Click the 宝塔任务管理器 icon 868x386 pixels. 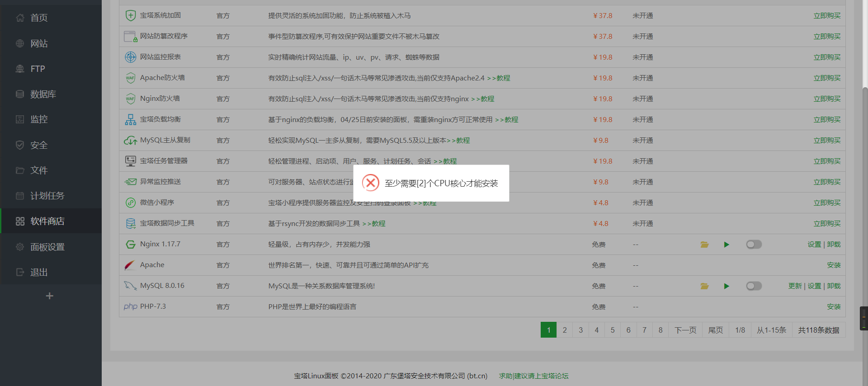click(x=130, y=161)
